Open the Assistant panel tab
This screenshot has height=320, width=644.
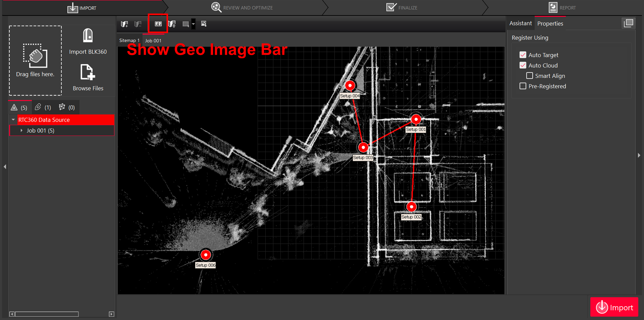coord(520,23)
